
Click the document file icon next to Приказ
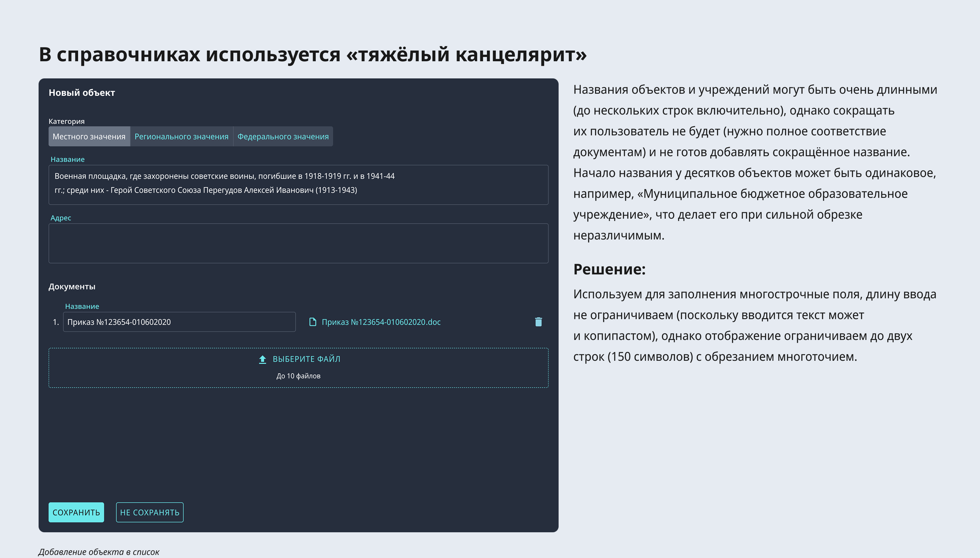313,322
